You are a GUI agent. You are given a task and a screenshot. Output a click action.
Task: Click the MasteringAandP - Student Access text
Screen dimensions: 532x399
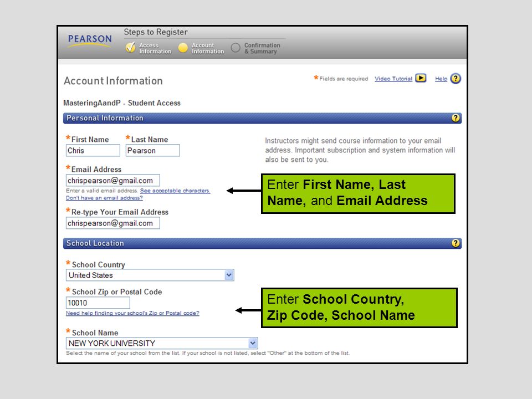pyautogui.click(x=122, y=103)
